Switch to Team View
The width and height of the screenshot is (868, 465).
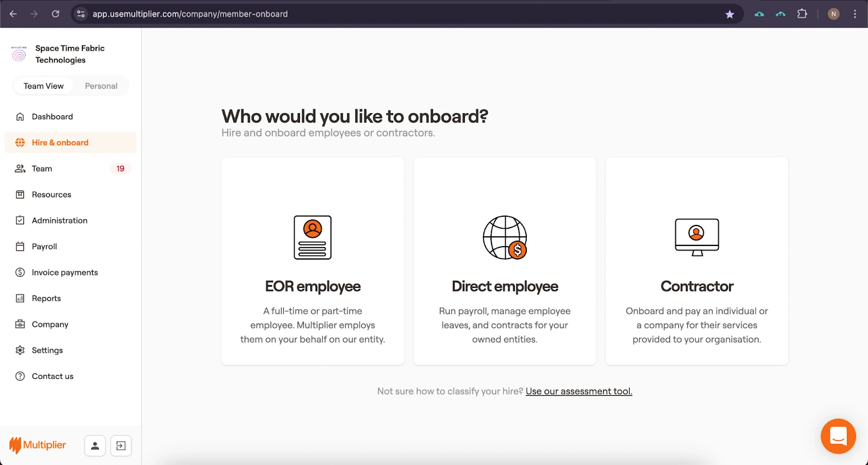pyautogui.click(x=43, y=86)
